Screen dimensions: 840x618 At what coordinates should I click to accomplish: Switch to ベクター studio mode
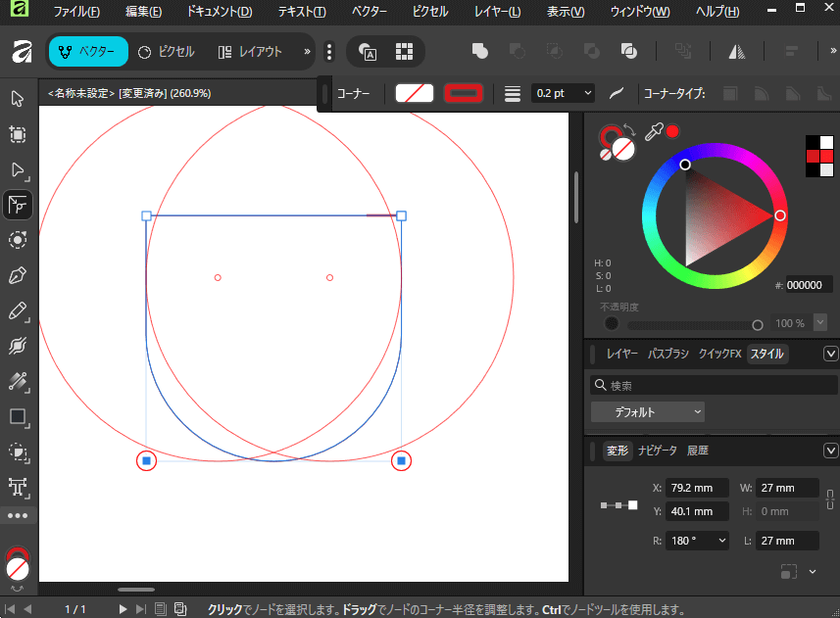point(87,51)
